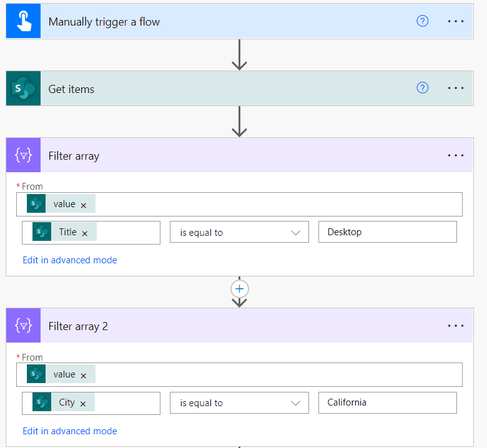Open the 'is equal to' dropdown for Title

239,232
